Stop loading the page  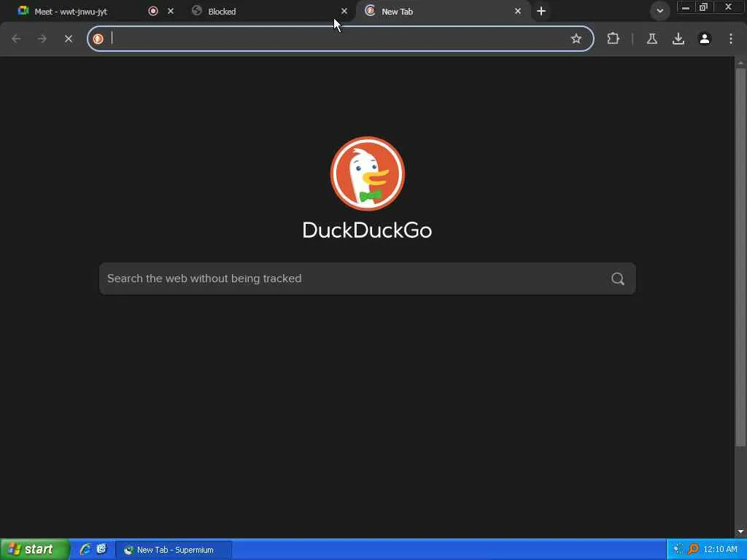tap(68, 39)
